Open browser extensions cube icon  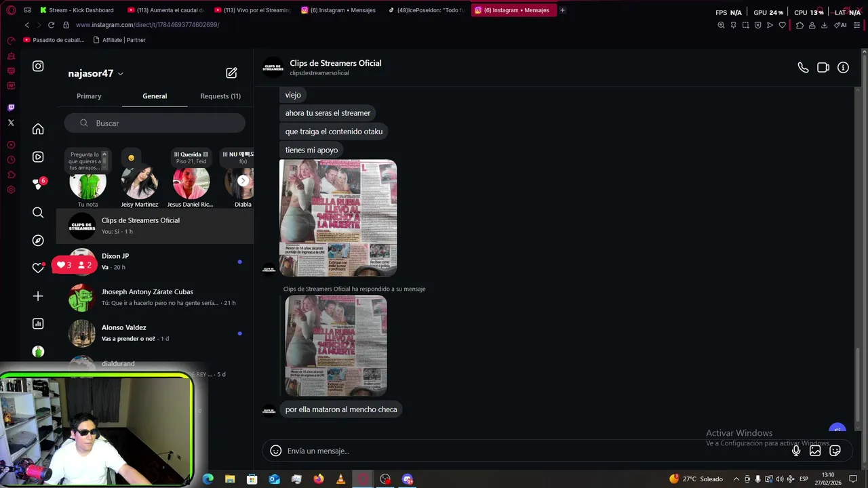tap(800, 25)
